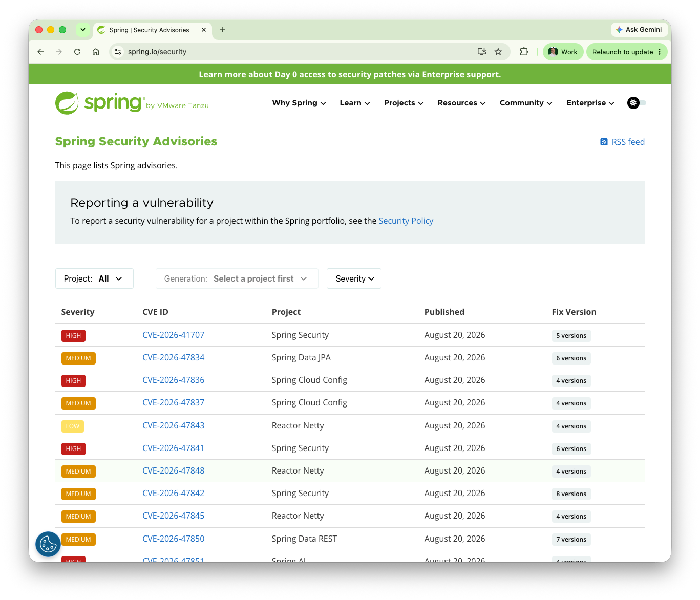Expand 6 versions for Spring Data JPA

pyautogui.click(x=571, y=358)
